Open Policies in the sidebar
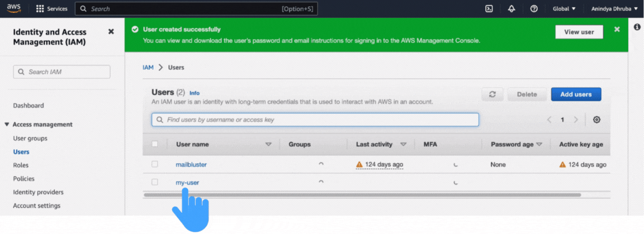The height and width of the screenshot is (234, 644). (24, 179)
